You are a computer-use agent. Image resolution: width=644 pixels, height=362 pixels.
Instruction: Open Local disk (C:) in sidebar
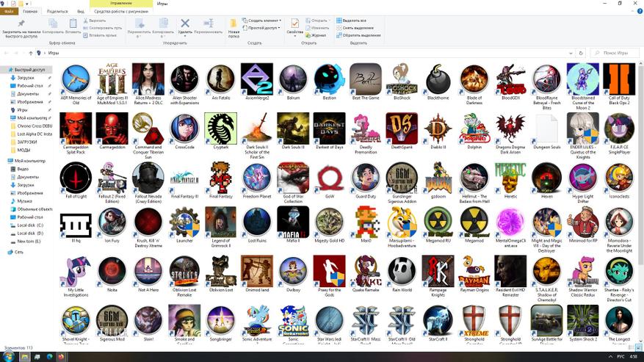pyautogui.click(x=26, y=225)
